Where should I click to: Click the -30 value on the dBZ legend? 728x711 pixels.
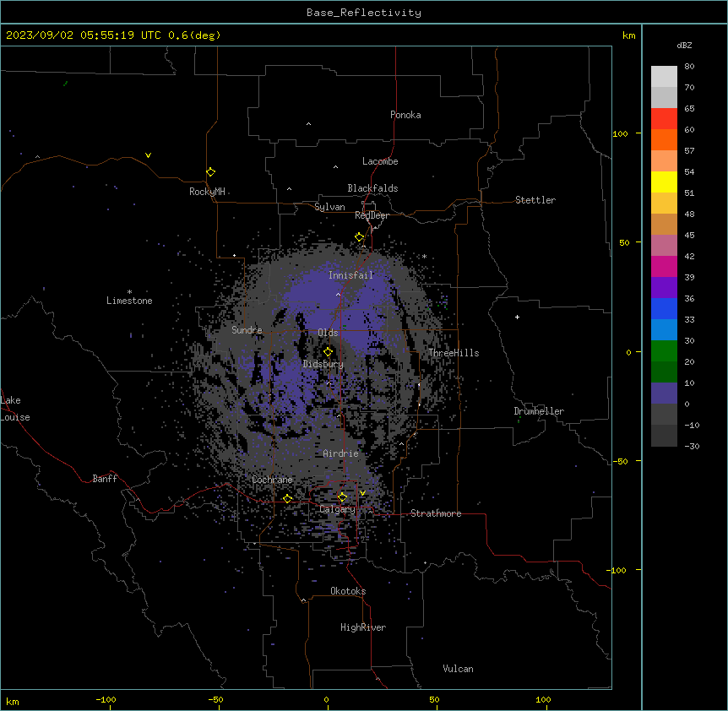tap(692, 446)
